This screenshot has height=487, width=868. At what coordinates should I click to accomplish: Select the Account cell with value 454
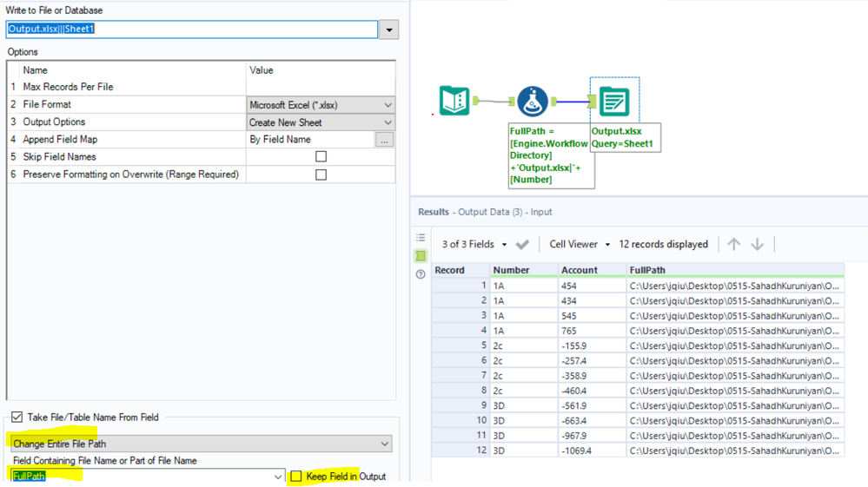592,286
